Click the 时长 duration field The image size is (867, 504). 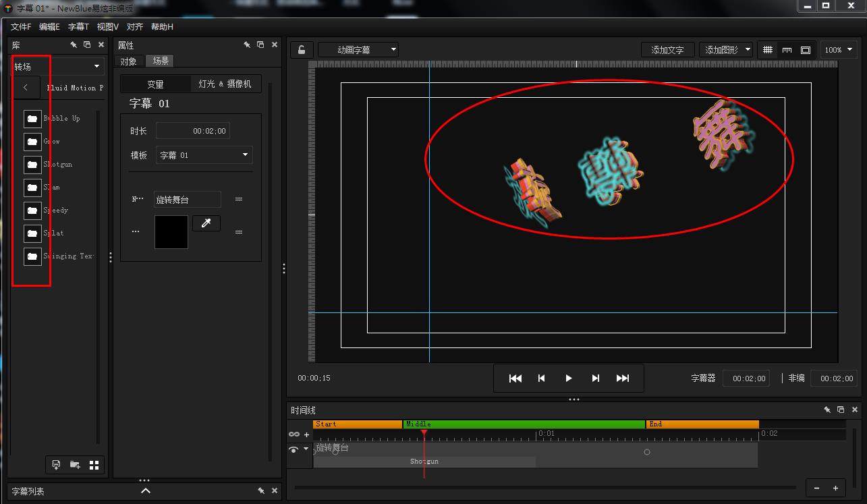pos(193,131)
